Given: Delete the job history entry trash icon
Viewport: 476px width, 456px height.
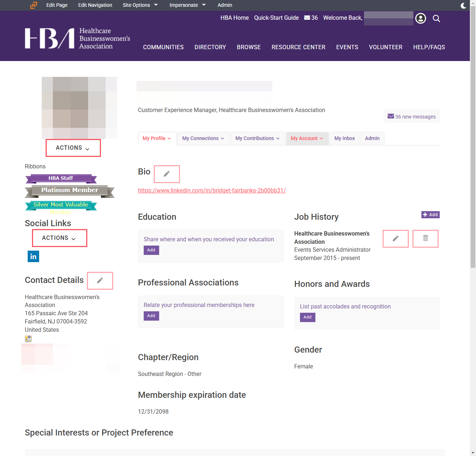Looking at the screenshot, I should pyautogui.click(x=425, y=239).
